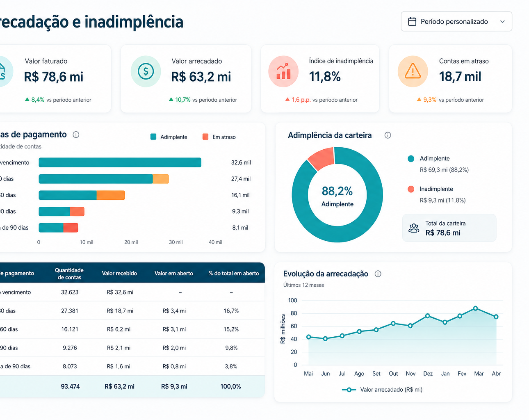Click the R$ 9,3 mi (11,8%) legend value
The image size is (529, 420).
click(x=443, y=201)
